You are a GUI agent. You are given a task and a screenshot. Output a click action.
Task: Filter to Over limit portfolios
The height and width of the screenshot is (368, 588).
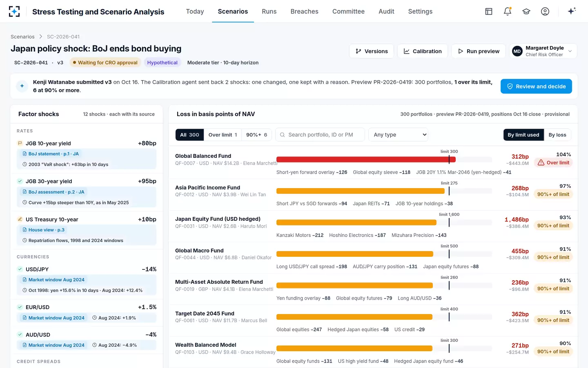tap(223, 135)
